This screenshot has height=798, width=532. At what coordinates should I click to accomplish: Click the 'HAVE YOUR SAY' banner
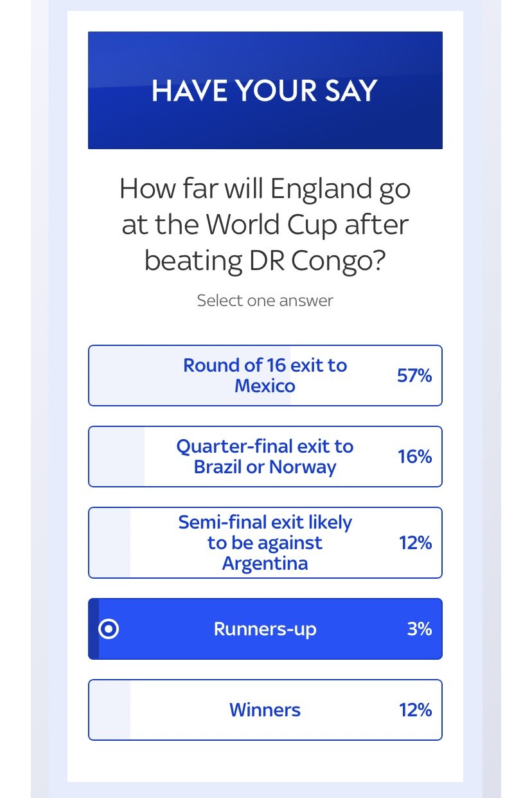coord(265,90)
